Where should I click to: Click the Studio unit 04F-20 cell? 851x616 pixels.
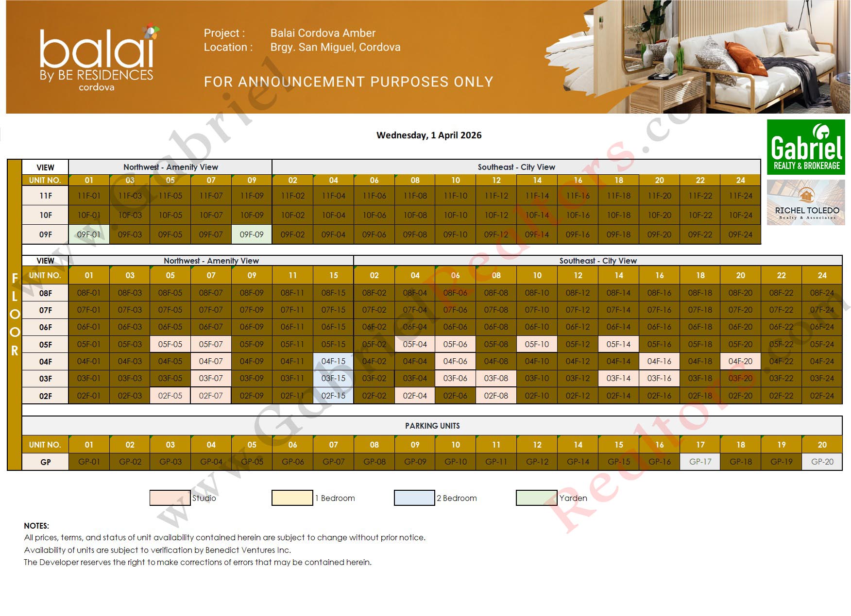pyautogui.click(x=741, y=361)
